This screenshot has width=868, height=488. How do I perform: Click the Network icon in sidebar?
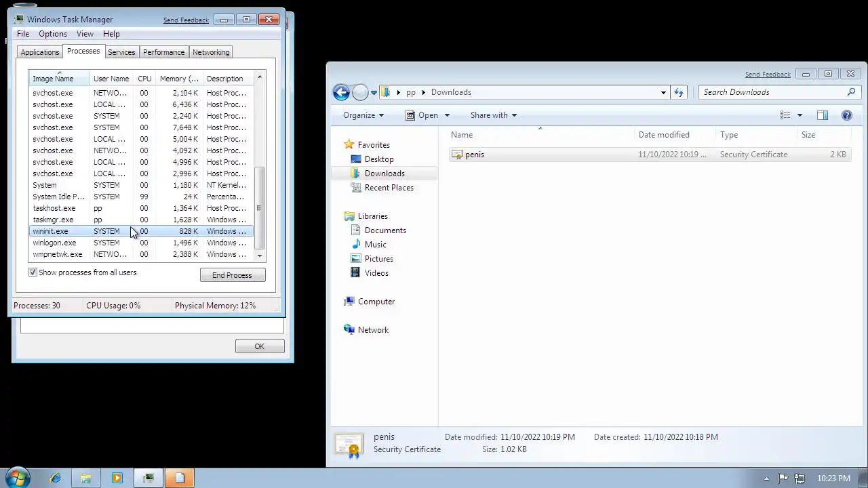(349, 330)
